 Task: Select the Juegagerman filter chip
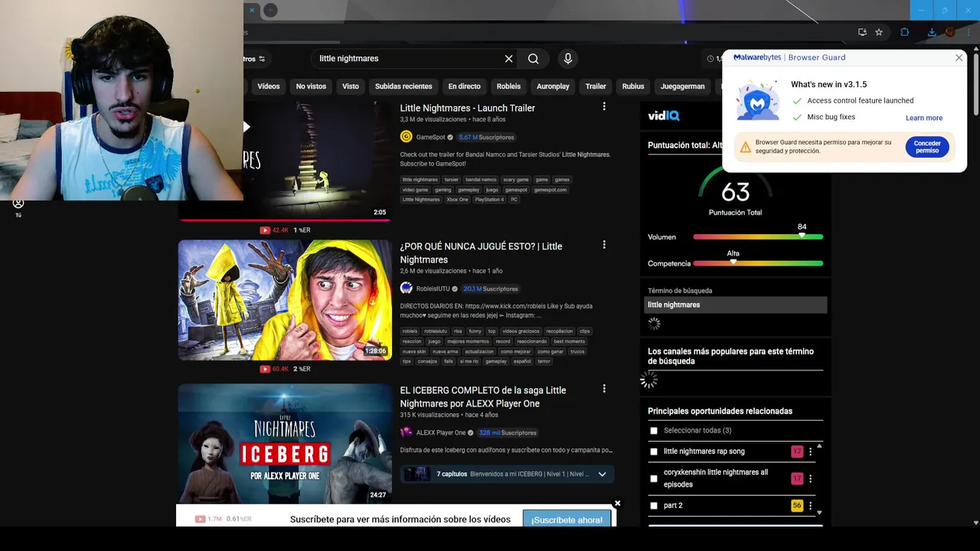(x=682, y=86)
